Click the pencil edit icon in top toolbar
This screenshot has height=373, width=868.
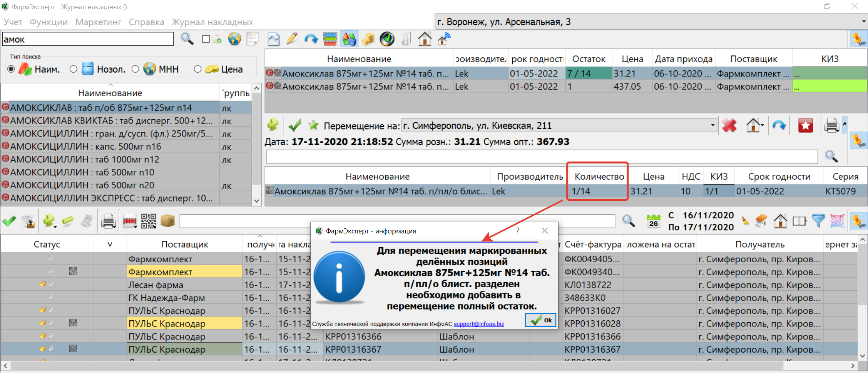click(292, 39)
